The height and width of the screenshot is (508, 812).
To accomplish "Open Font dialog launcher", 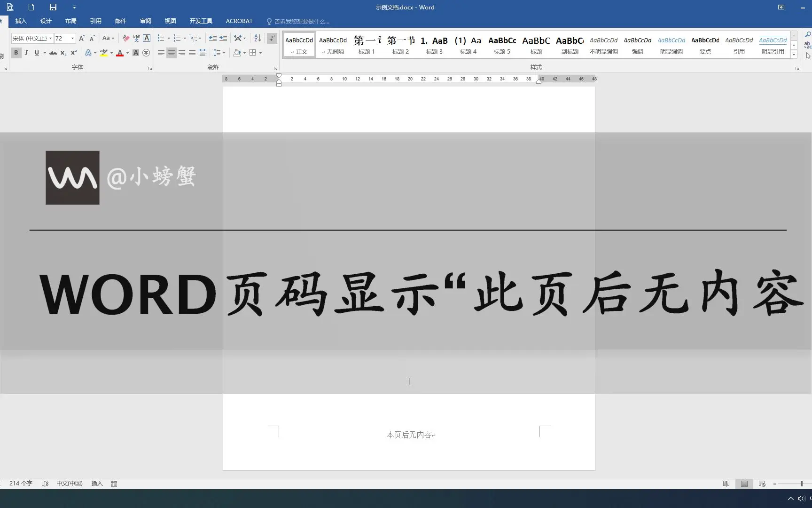I will (x=150, y=69).
